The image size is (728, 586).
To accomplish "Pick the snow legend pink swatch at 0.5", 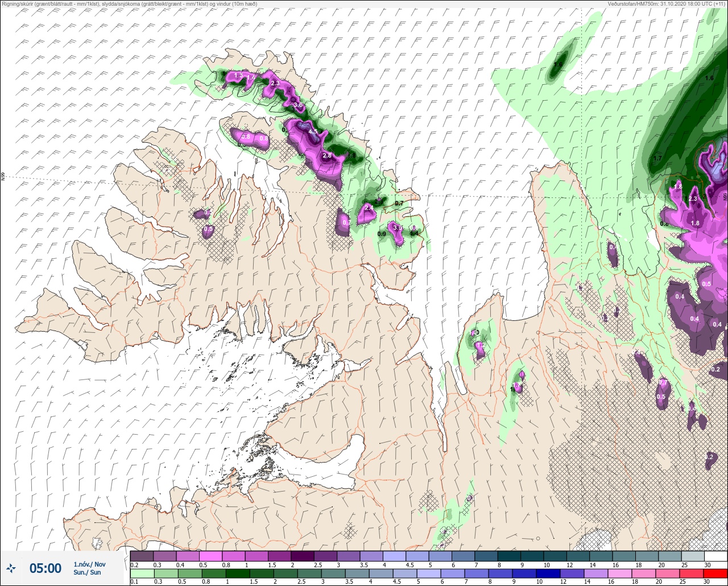I will coord(210,555).
